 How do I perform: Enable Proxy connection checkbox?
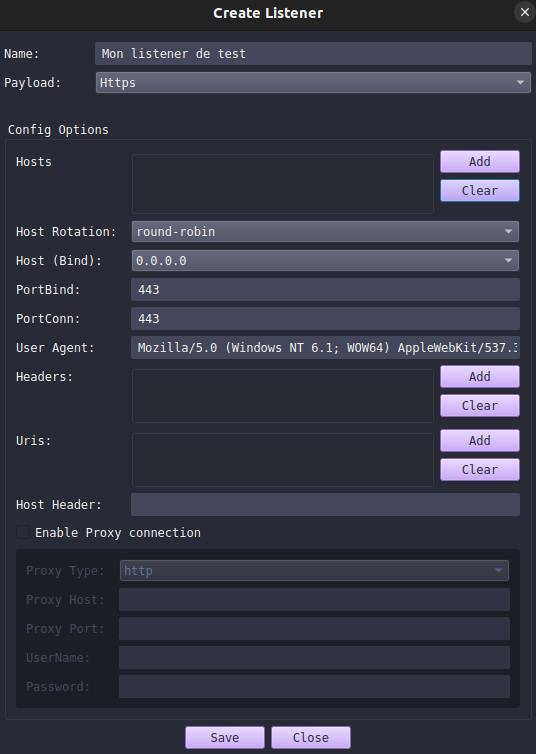(23, 532)
